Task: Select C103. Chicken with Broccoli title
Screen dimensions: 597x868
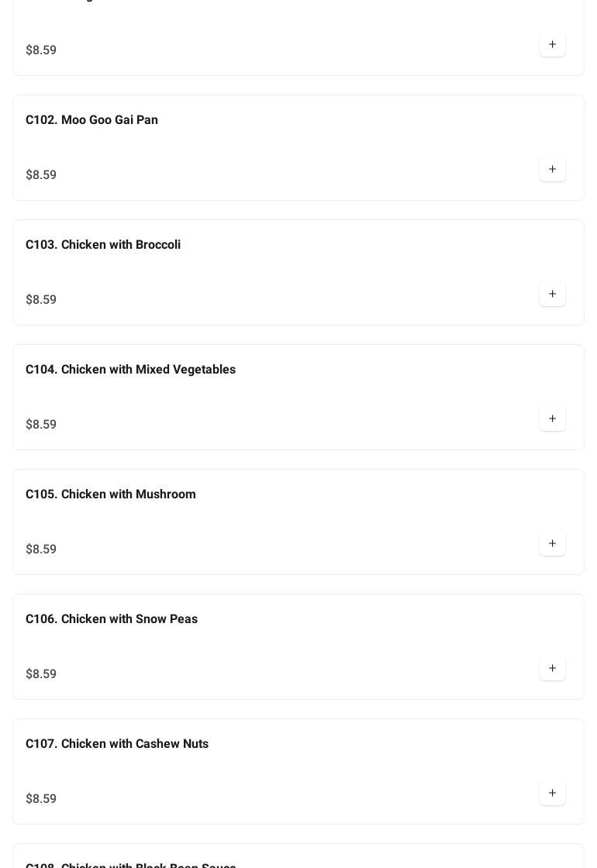Action: 103,245
